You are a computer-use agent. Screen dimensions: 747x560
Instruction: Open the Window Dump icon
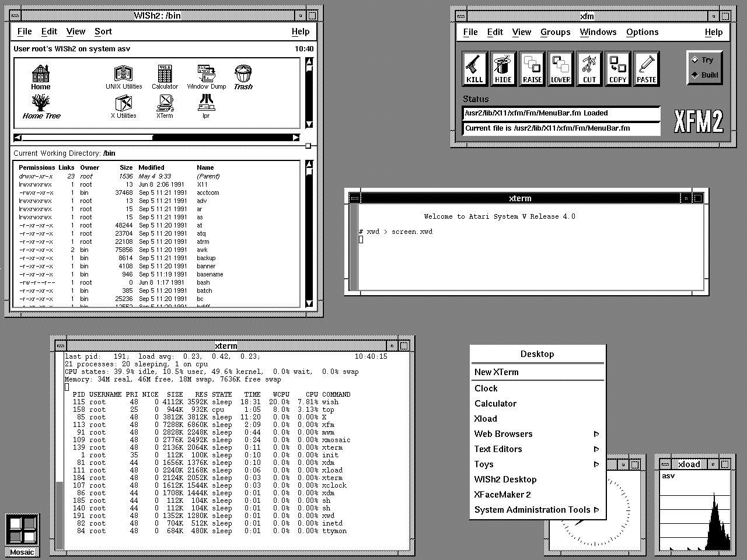206,77
